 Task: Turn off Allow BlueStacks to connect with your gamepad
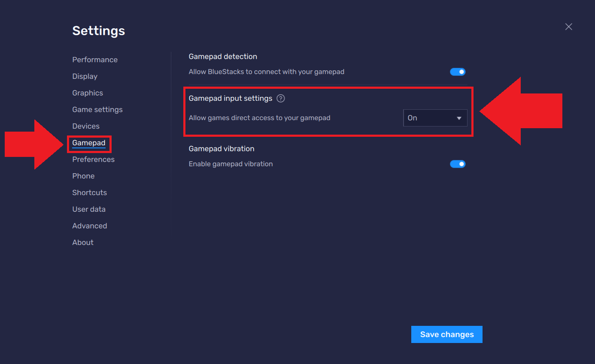click(x=458, y=72)
